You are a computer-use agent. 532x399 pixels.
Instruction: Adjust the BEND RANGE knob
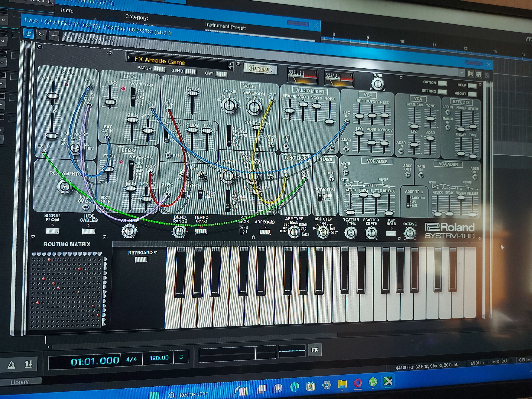[179, 232]
